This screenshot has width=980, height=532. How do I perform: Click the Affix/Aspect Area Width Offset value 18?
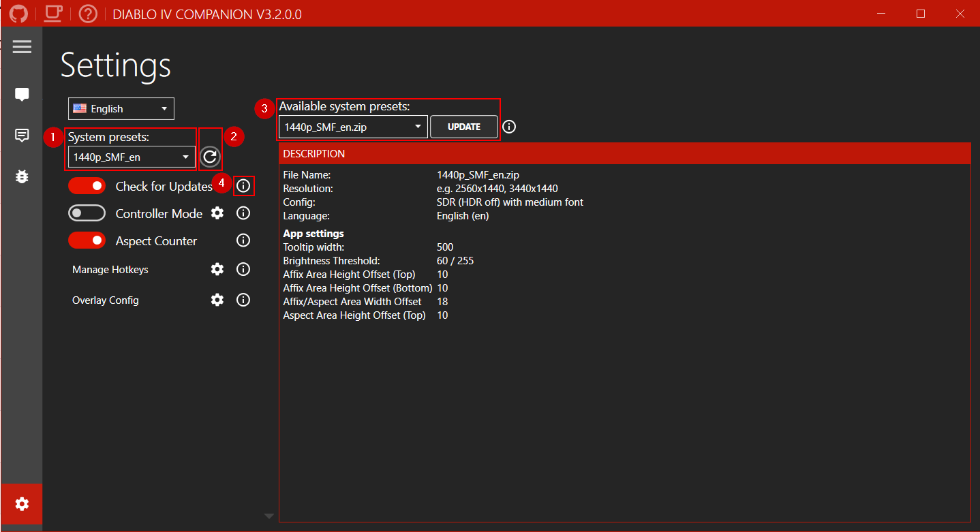point(442,302)
